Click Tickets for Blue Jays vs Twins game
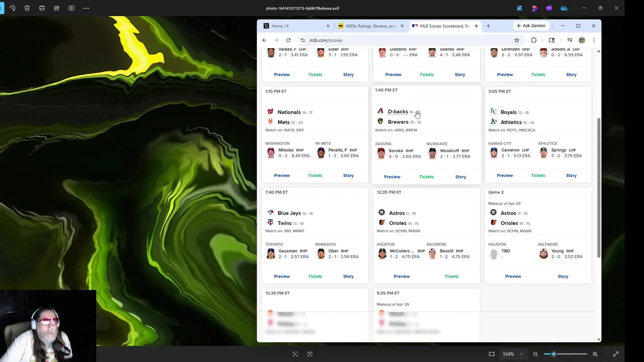This screenshot has height=362, width=644. pos(315,277)
